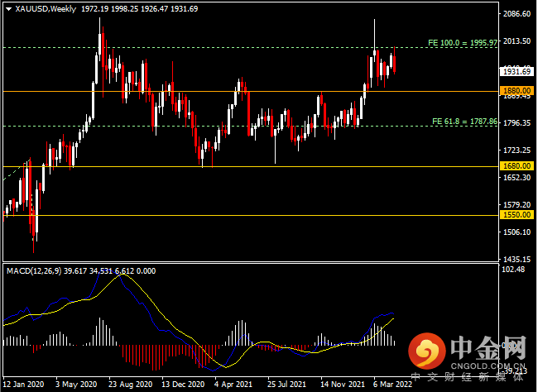Click the 3 May 2020 date label
The height and width of the screenshot is (392, 538).
click(76, 384)
